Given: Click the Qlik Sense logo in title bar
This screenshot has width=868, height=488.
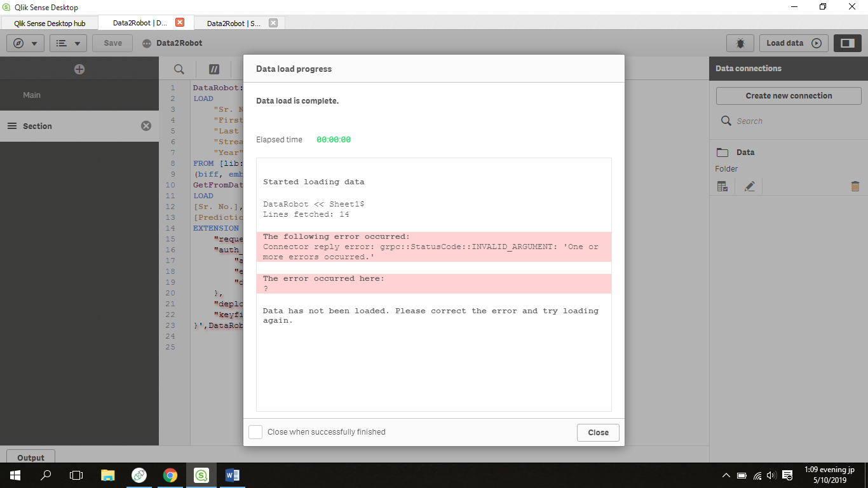Looking at the screenshot, I should coord(7,7).
